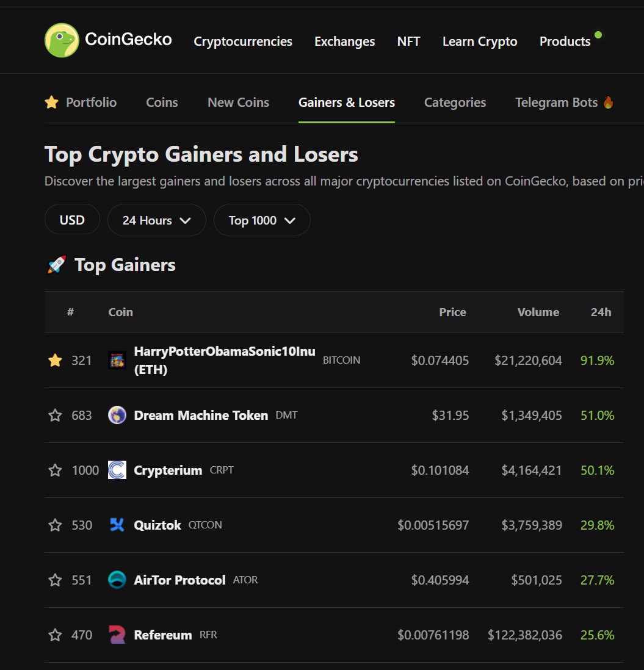Click the Crypterium coin icon
Screen dimensions: 644x670
click(117, 470)
